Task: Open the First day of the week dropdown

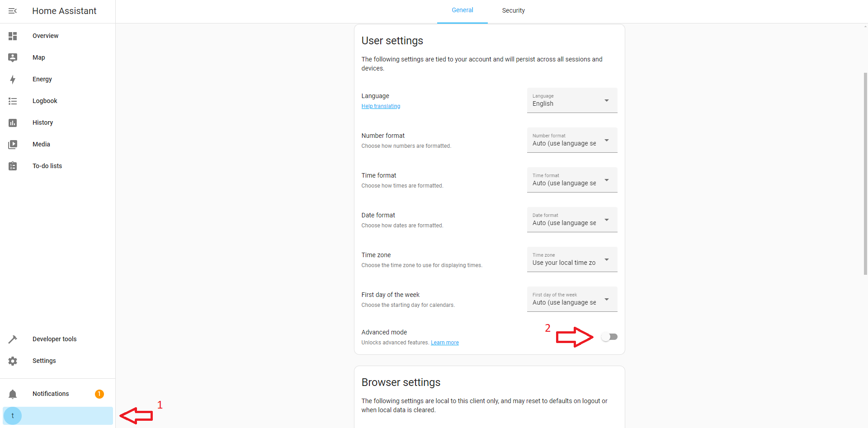Action: 572,299
